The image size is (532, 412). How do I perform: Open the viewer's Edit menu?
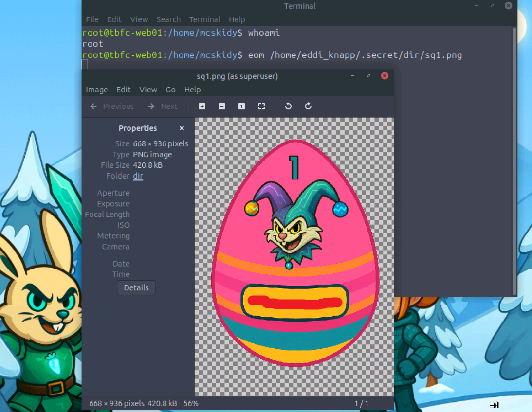123,90
